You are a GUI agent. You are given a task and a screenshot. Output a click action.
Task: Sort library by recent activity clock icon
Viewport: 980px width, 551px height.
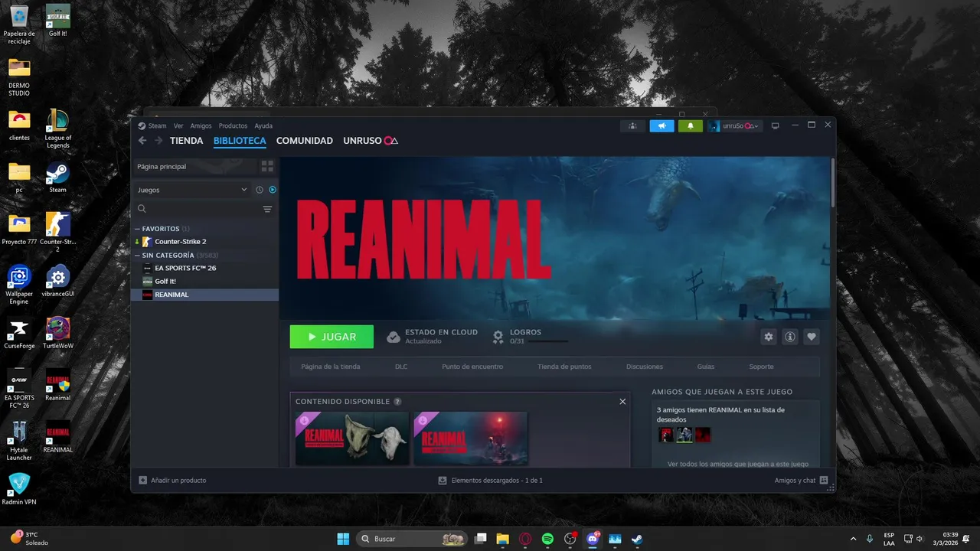260,190
